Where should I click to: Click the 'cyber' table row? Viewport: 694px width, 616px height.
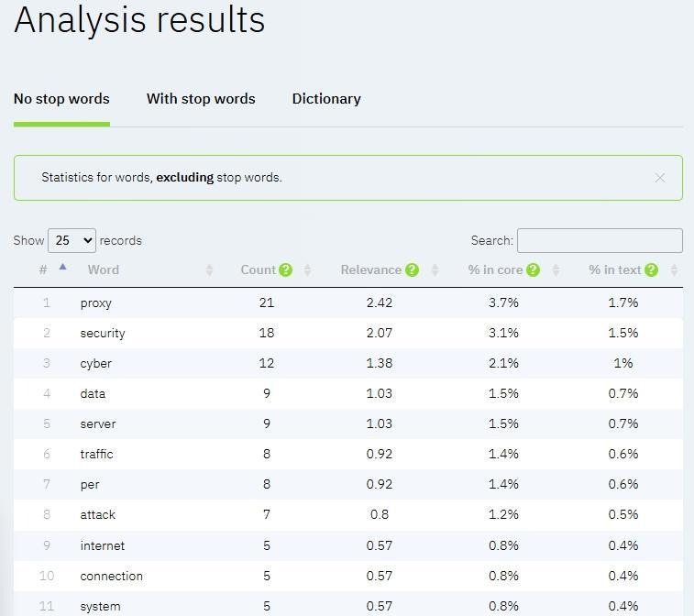tap(96, 363)
